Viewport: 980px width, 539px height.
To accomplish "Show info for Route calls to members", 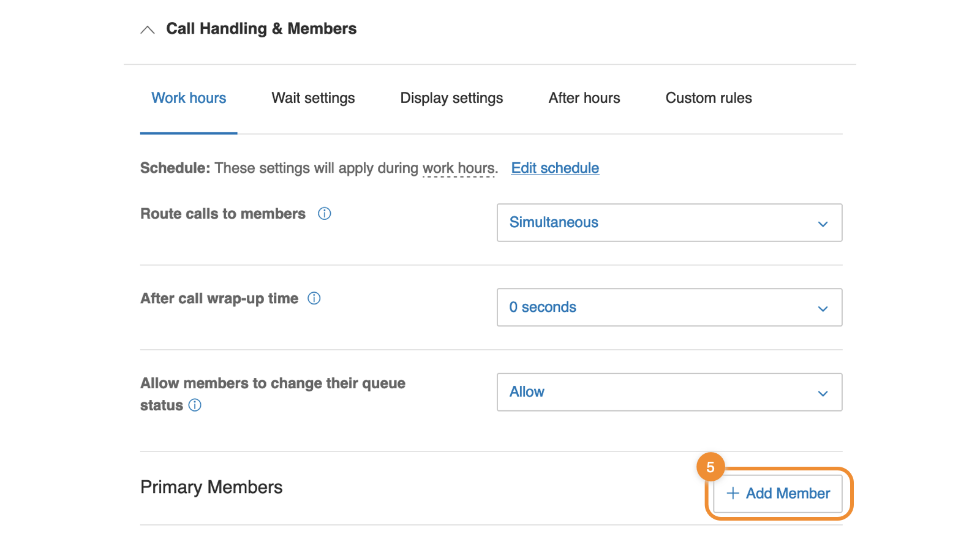I will tap(325, 214).
